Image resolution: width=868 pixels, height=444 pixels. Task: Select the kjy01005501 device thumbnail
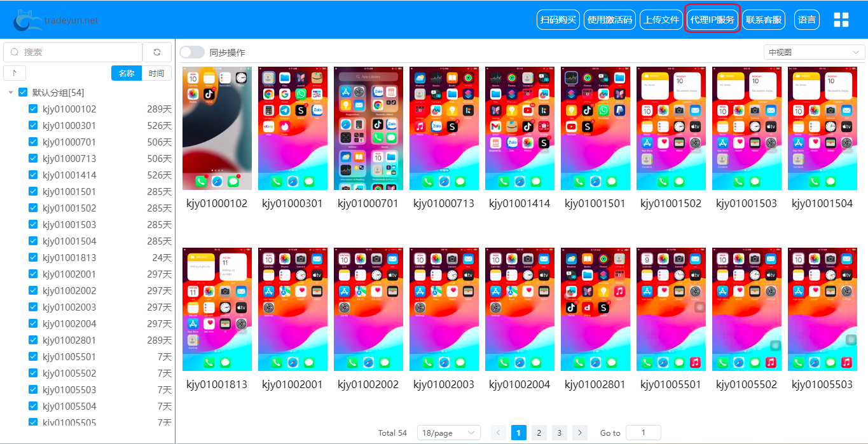click(x=671, y=309)
